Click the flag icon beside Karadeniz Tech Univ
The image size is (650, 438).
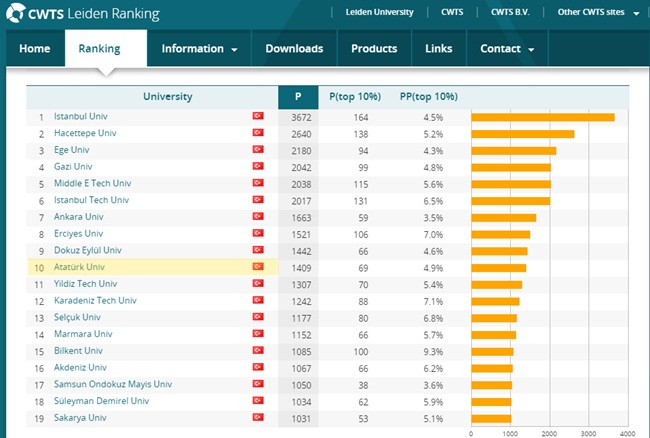pos(258,300)
